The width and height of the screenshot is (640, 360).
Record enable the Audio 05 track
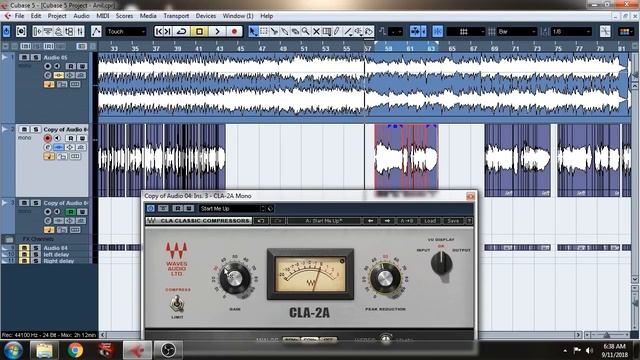(48, 66)
